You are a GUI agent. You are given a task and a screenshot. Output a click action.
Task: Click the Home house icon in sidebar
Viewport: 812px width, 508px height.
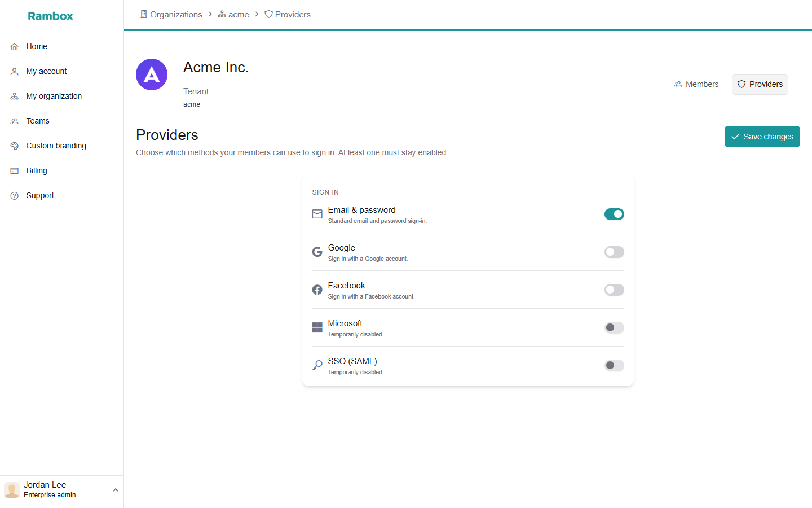point(15,47)
